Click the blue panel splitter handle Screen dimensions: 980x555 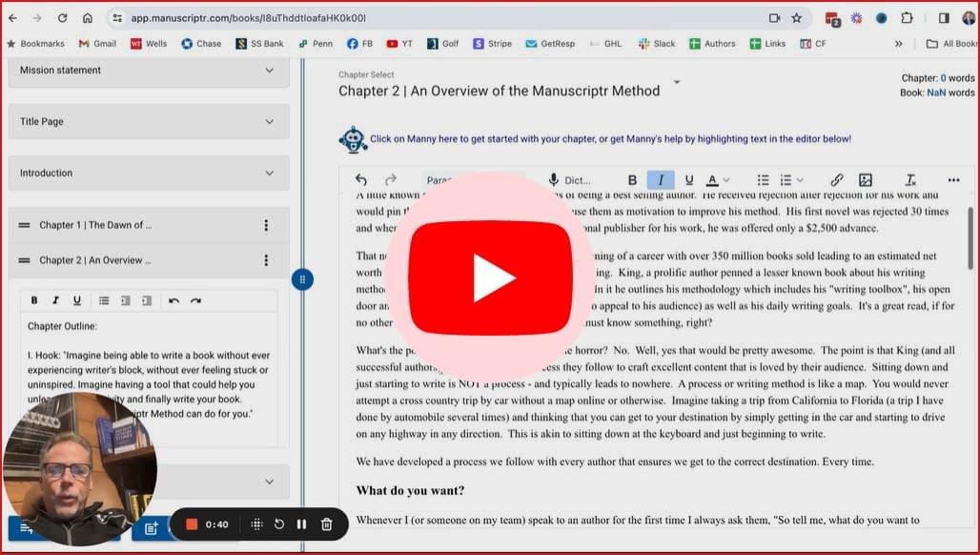[x=302, y=279]
